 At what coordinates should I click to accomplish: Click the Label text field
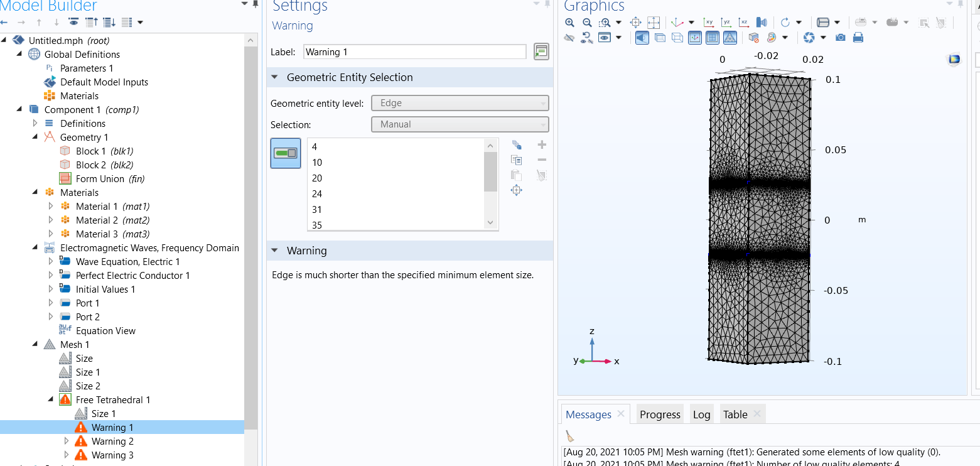click(414, 52)
